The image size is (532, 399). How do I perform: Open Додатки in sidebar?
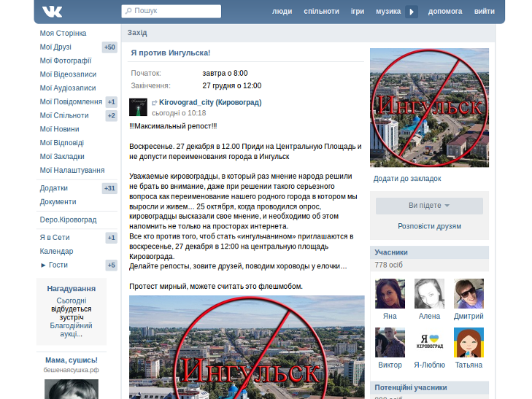coord(53,188)
